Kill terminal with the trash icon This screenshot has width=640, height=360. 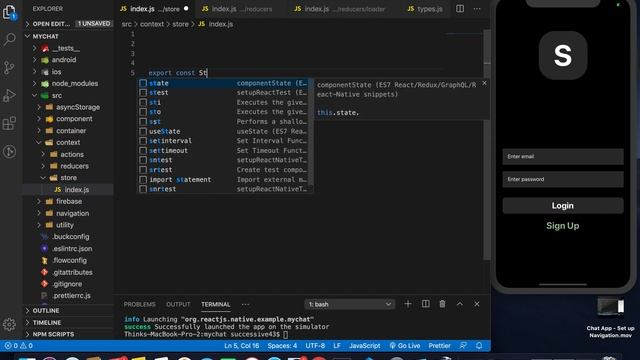[x=442, y=304]
